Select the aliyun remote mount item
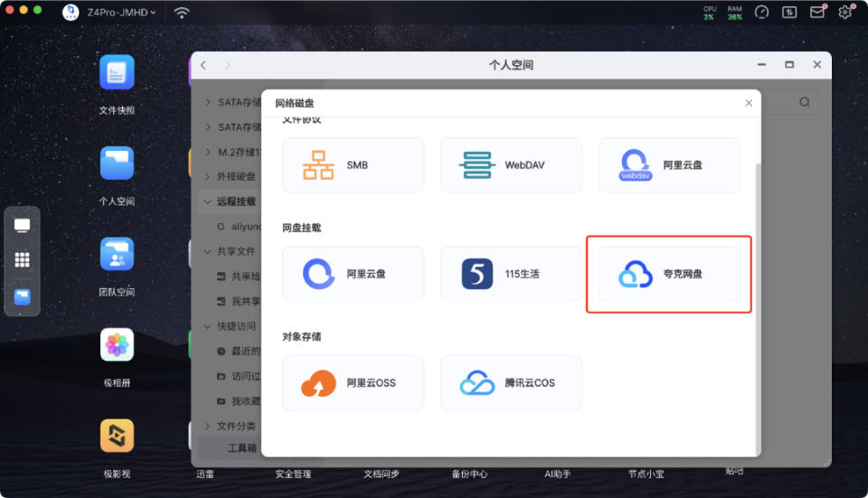Viewport: 868px width, 498px height. point(238,226)
